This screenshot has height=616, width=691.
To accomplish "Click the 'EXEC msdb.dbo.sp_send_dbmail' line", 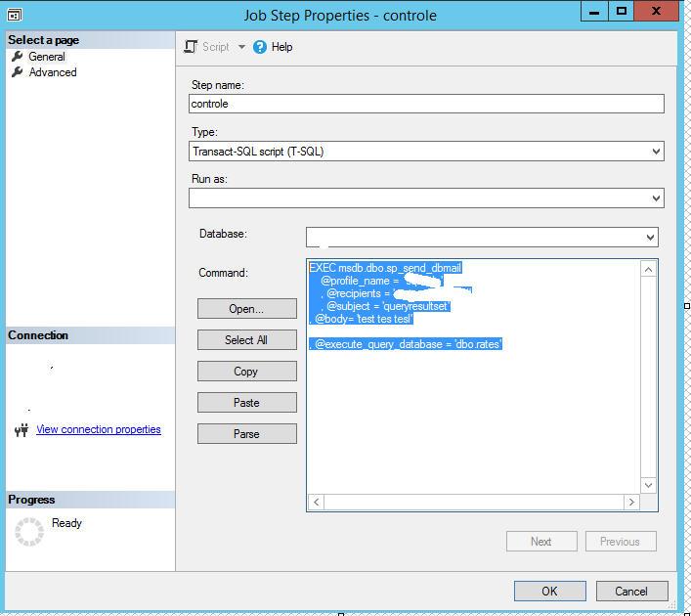I will pos(386,268).
